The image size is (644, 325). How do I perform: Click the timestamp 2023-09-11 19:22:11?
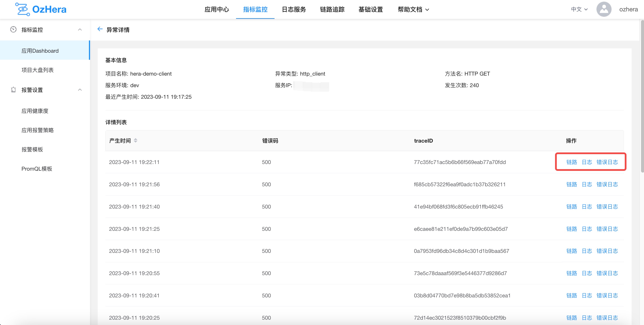(x=134, y=162)
